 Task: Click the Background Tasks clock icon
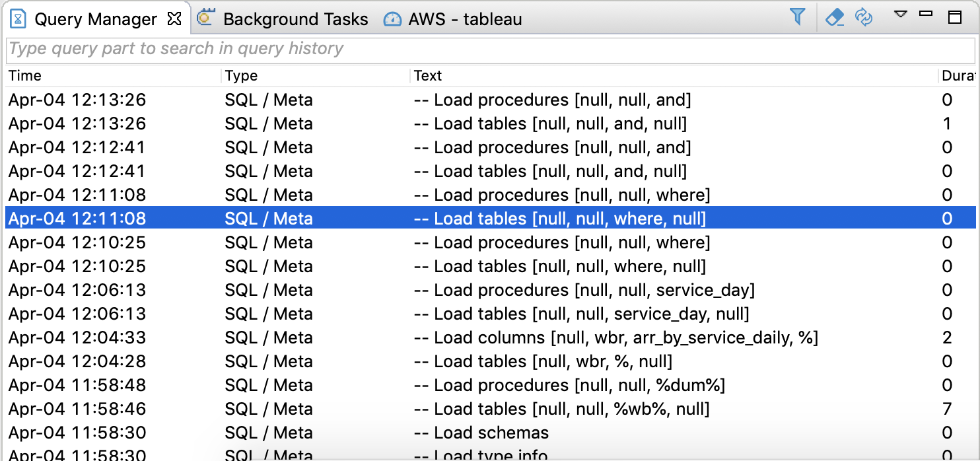[x=207, y=18]
